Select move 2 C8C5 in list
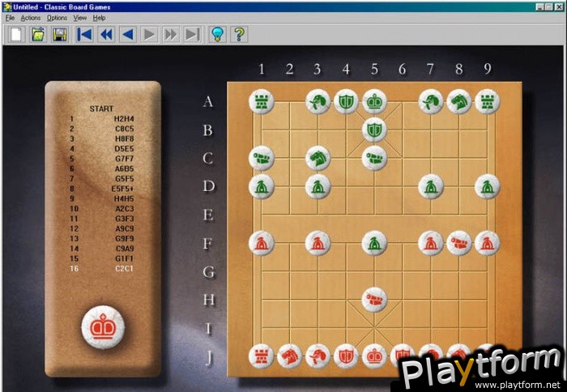 coord(102,129)
